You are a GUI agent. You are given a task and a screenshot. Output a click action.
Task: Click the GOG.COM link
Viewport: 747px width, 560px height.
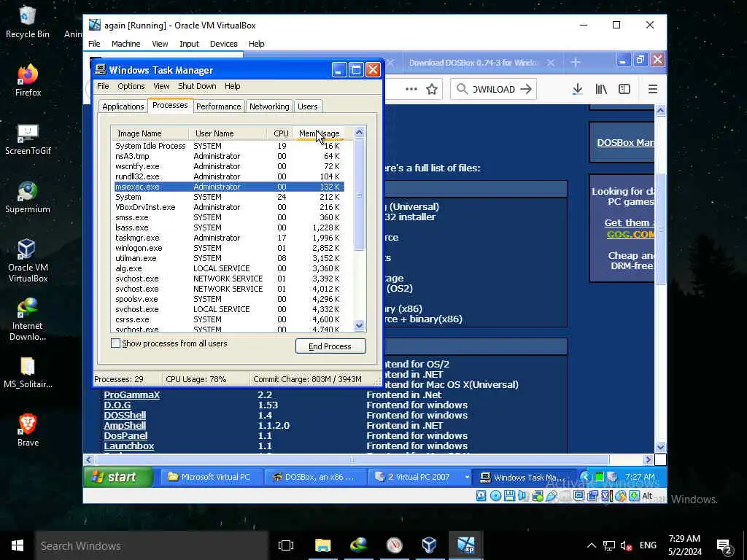(x=630, y=234)
